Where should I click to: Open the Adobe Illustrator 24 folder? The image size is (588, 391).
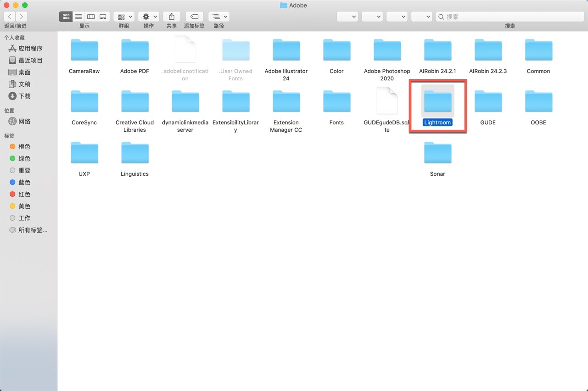point(286,50)
